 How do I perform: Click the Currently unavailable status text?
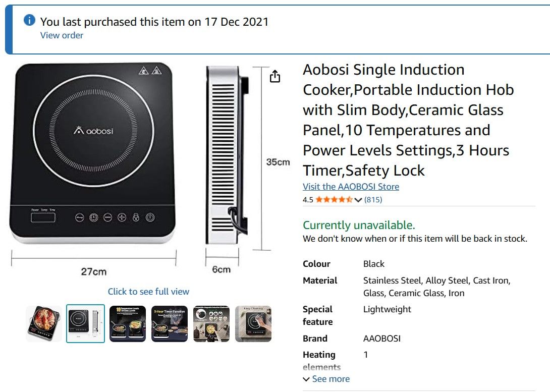pos(359,225)
